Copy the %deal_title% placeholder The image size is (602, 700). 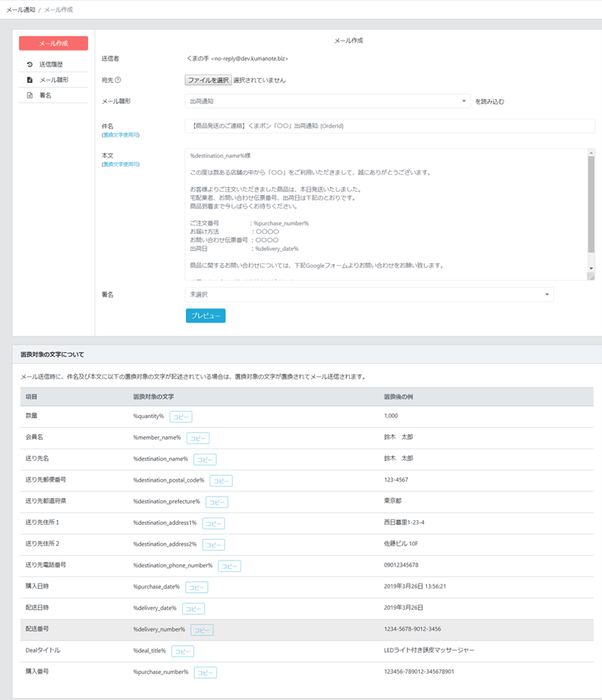[x=182, y=651]
